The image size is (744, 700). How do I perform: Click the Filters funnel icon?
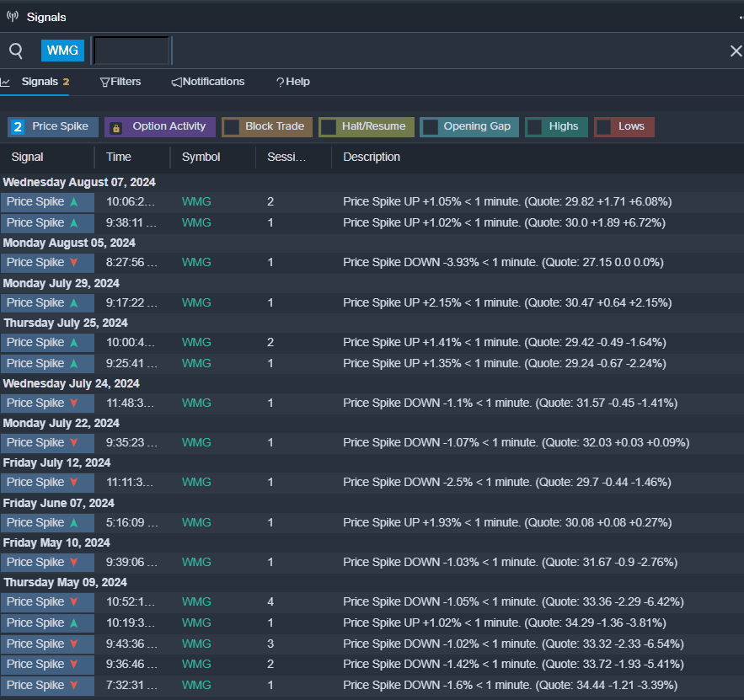pos(104,83)
